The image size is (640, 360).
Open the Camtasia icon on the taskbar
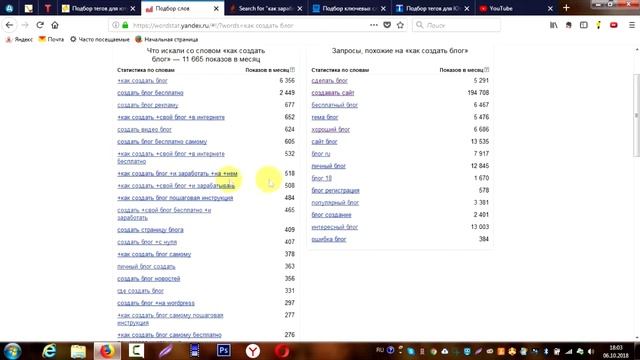pyautogui.click(x=136, y=351)
